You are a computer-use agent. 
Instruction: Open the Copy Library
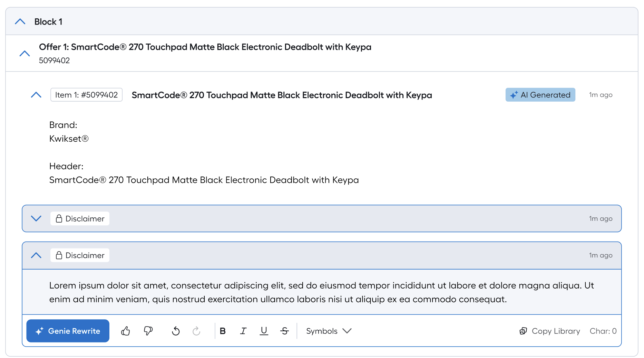550,331
